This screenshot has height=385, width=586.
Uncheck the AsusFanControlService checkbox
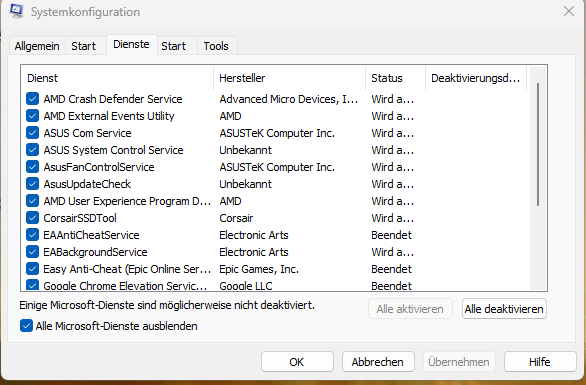(33, 167)
